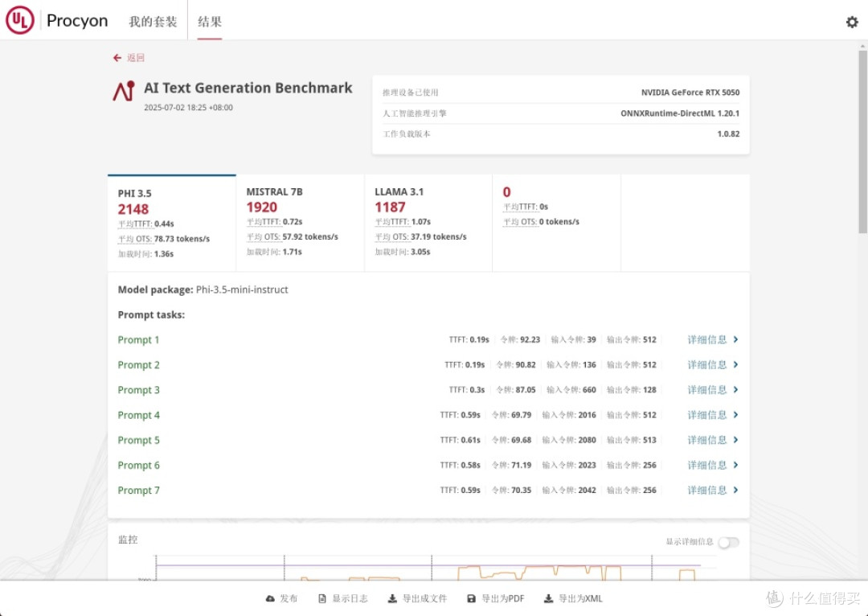Viewport: 868px width, 616px height.
Task: Click the export to file download icon
Action: pos(392,598)
